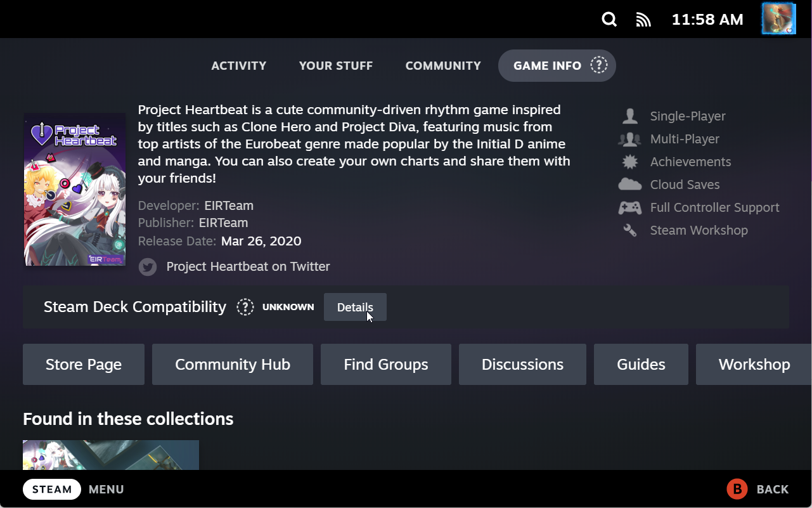
Task: Click the Single-Player person icon
Action: [630, 116]
